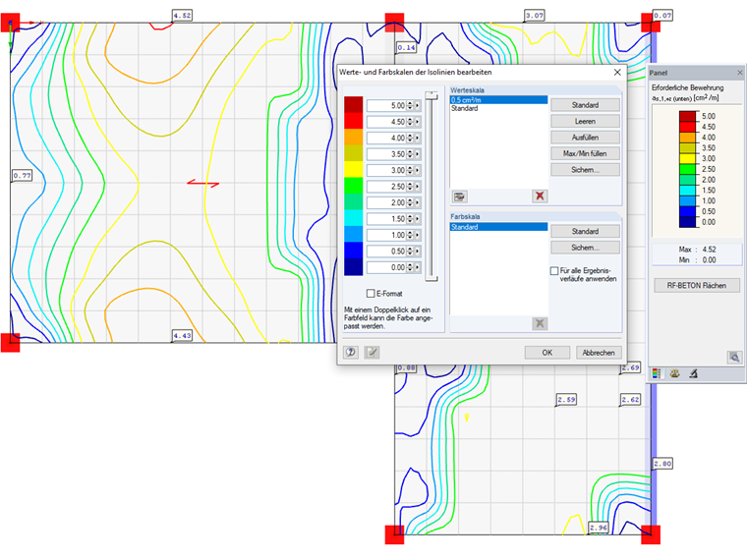Click greyed delete icon under Farbskala list
The image size is (747, 560).
(540, 323)
